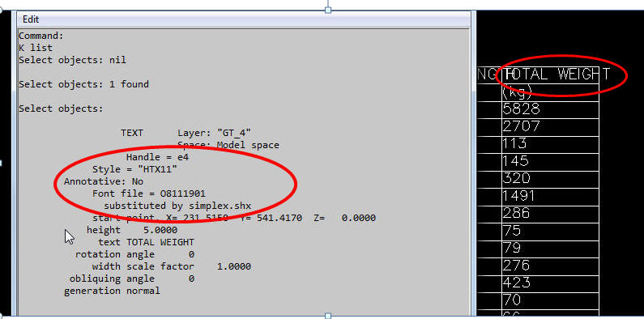Select the 5828 weight value
Image resolution: width=644 pixels, height=319 pixels.
[521, 108]
